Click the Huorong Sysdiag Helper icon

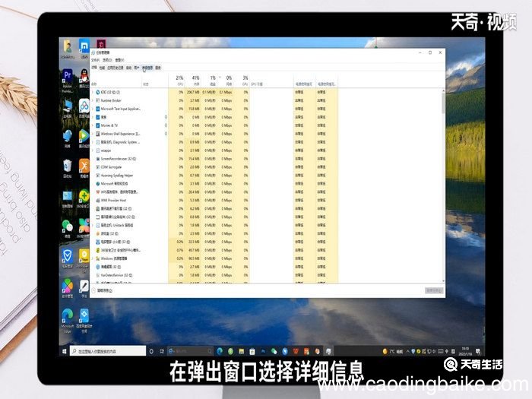click(x=98, y=176)
